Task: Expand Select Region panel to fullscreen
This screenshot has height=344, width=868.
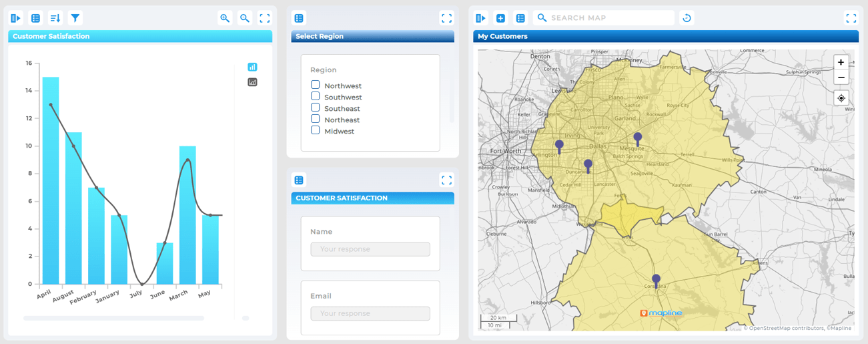Action: pyautogui.click(x=446, y=18)
